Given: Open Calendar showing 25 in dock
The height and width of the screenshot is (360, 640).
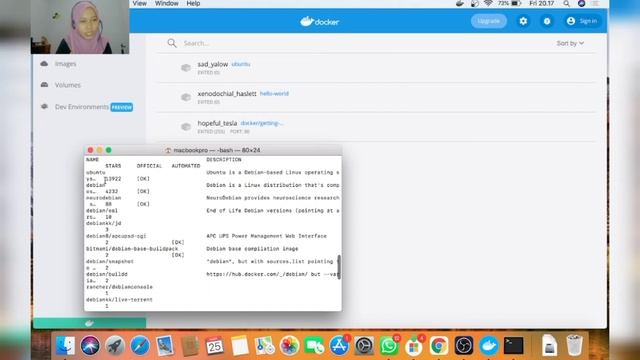Looking at the screenshot, I should pos(215,346).
